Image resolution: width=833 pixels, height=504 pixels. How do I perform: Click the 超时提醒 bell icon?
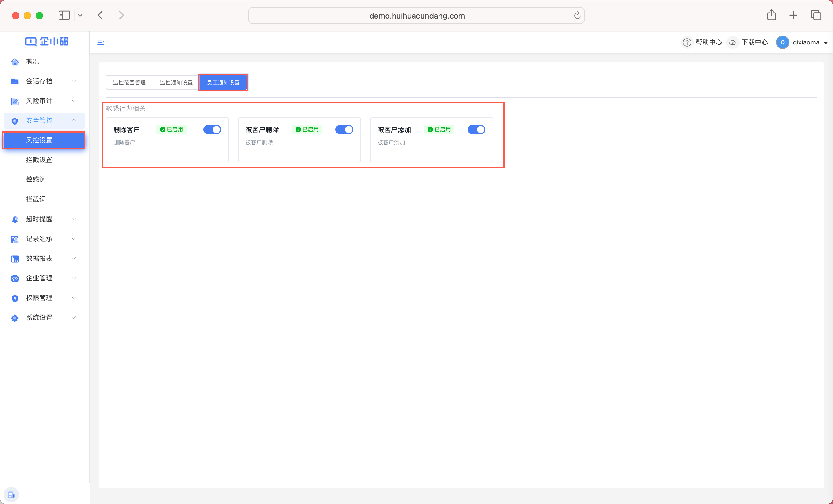click(x=15, y=219)
